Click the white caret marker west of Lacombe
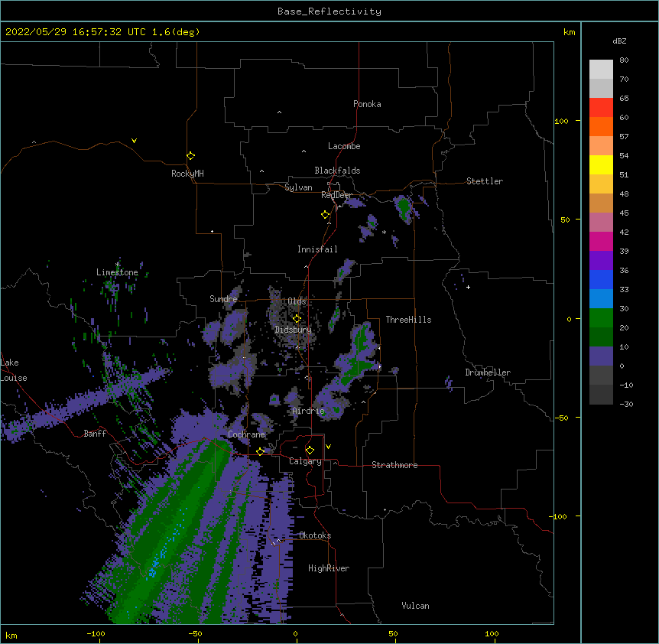Image resolution: width=659 pixels, height=644 pixels. tap(304, 151)
